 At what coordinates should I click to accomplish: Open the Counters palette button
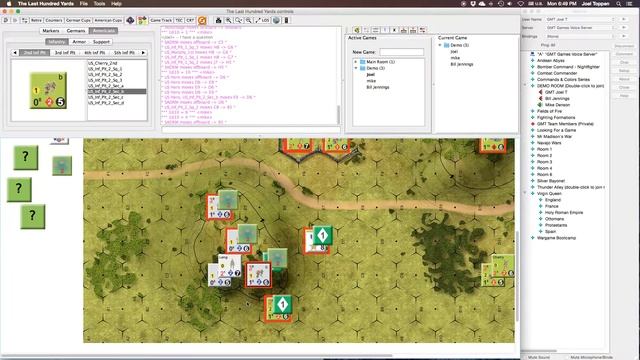point(54,20)
